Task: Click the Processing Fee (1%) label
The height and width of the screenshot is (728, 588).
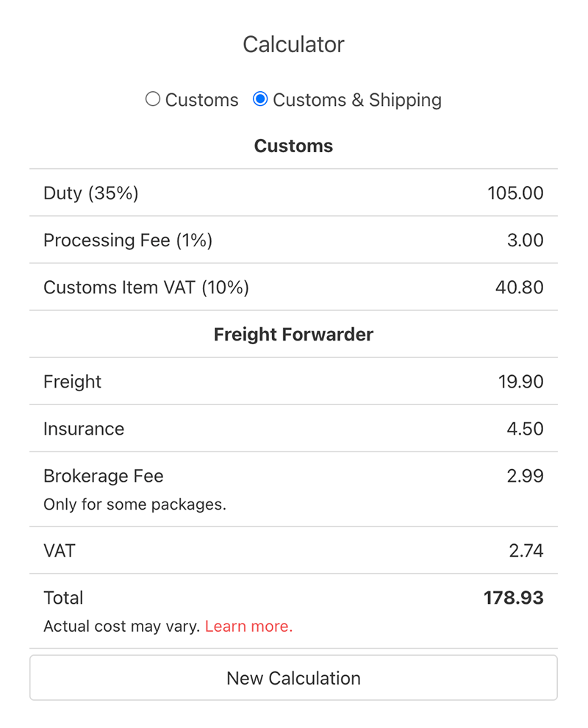Action: click(127, 240)
